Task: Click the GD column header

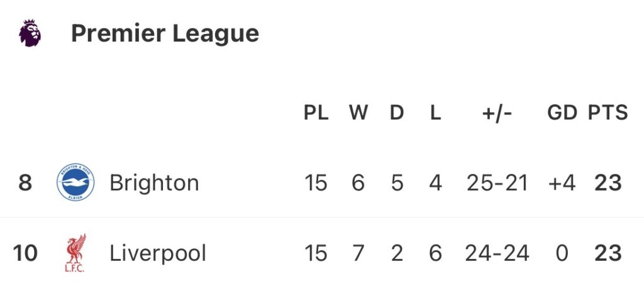Action: coord(562,113)
